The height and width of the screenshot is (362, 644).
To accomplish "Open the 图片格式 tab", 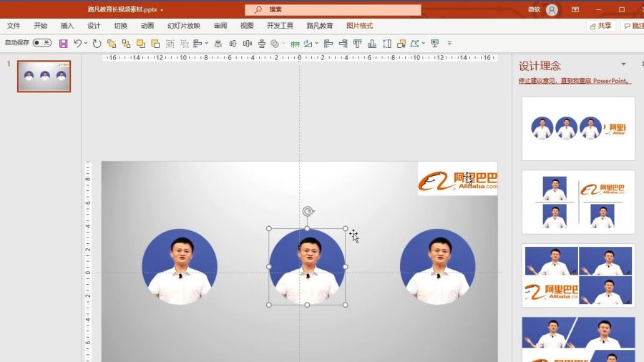I will 359,26.
